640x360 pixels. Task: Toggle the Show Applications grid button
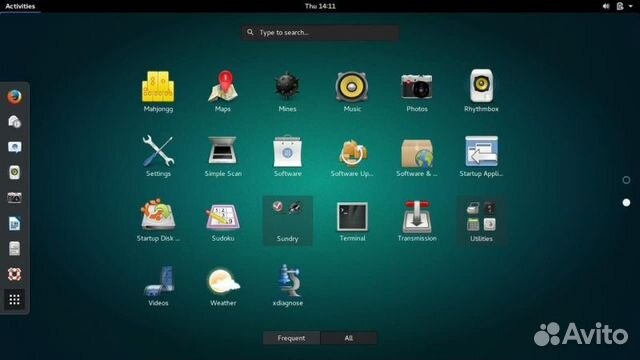14,300
